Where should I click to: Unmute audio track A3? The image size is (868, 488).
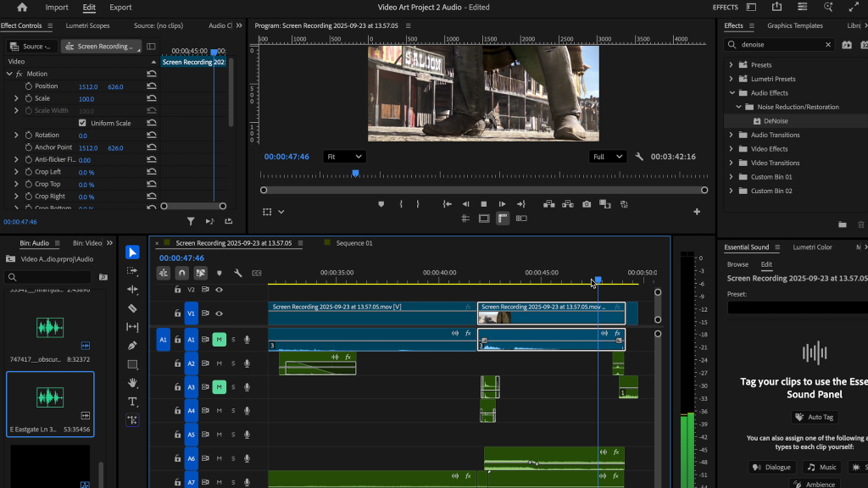(x=219, y=387)
